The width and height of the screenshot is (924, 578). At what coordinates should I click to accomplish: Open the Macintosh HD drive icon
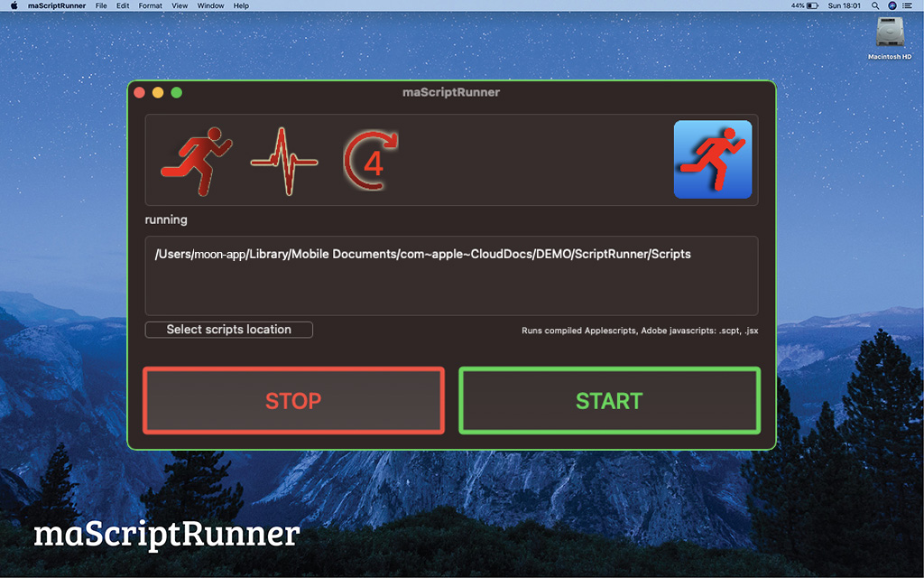[889, 36]
